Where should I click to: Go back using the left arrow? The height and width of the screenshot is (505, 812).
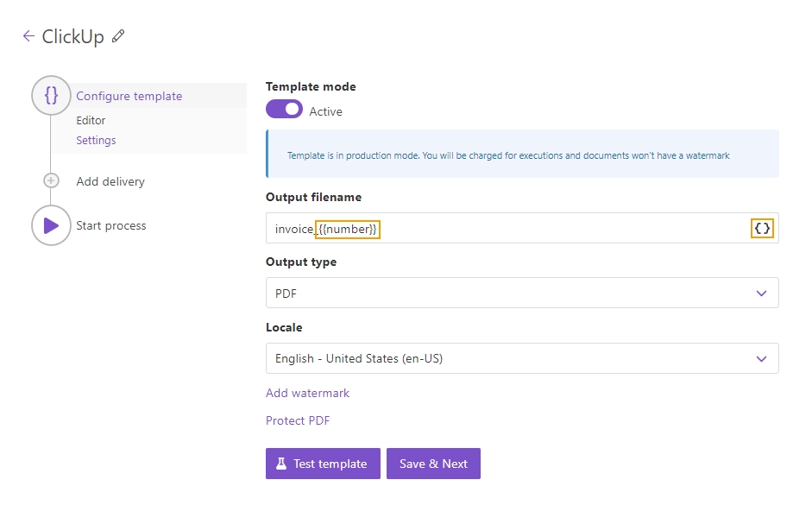click(28, 35)
